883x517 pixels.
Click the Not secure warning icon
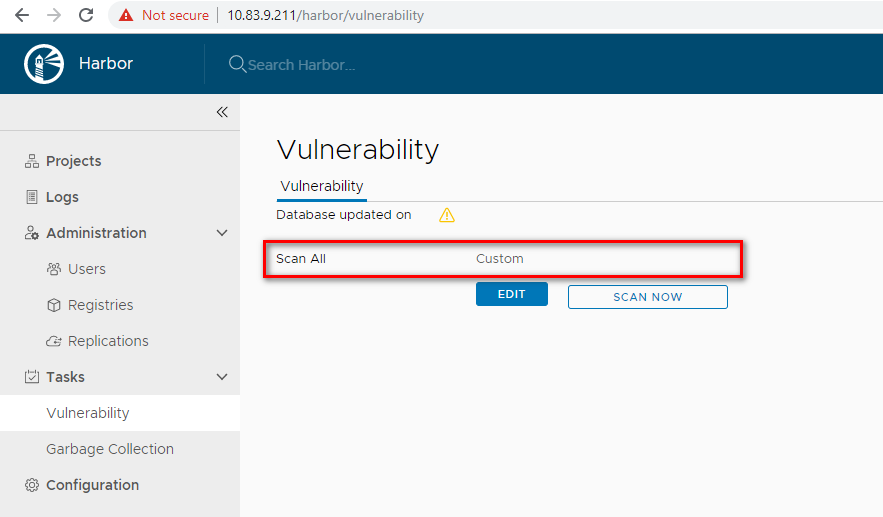(126, 15)
